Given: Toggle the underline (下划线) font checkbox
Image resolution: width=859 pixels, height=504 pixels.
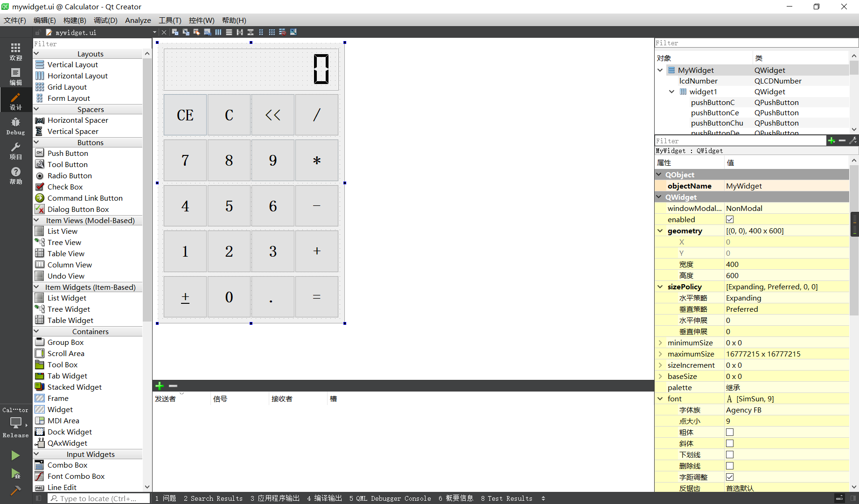Looking at the screenshot, I should 730,455.
